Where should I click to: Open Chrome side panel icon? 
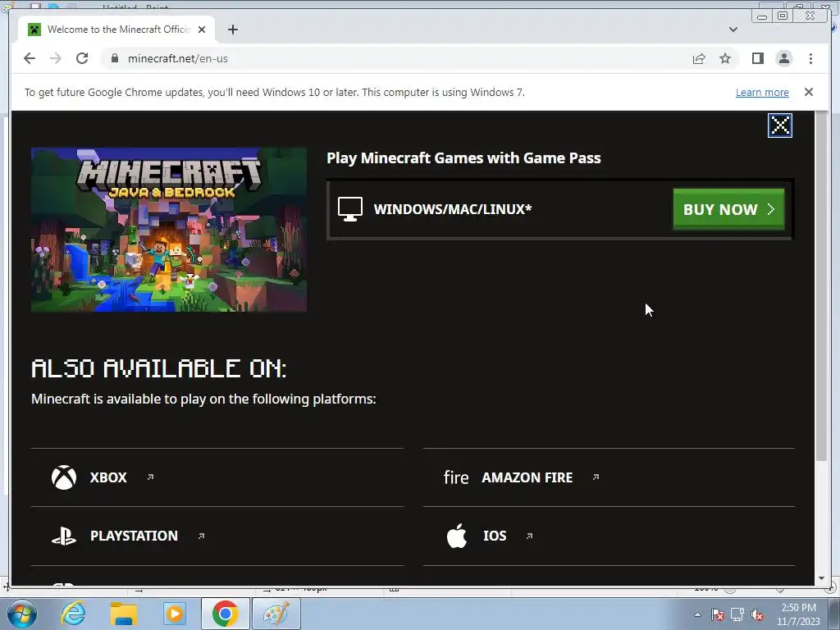point(757,58)
